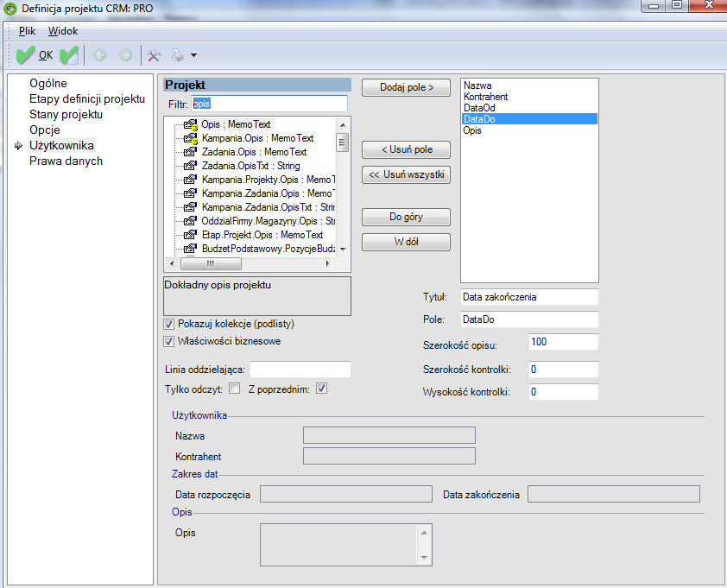Click field tree vertical scrollbar thumb
Image resolution: width=727 pixels, height=588 pixels.
click(343, 142)
